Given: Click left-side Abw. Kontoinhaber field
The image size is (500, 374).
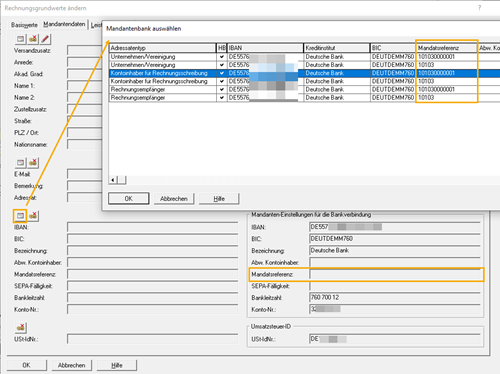Looking at the screenshot, I should coord(152,263).
